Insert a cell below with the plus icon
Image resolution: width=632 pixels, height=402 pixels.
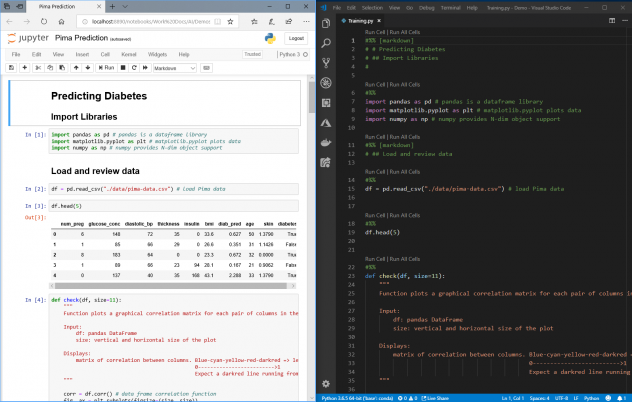[25, 67]
